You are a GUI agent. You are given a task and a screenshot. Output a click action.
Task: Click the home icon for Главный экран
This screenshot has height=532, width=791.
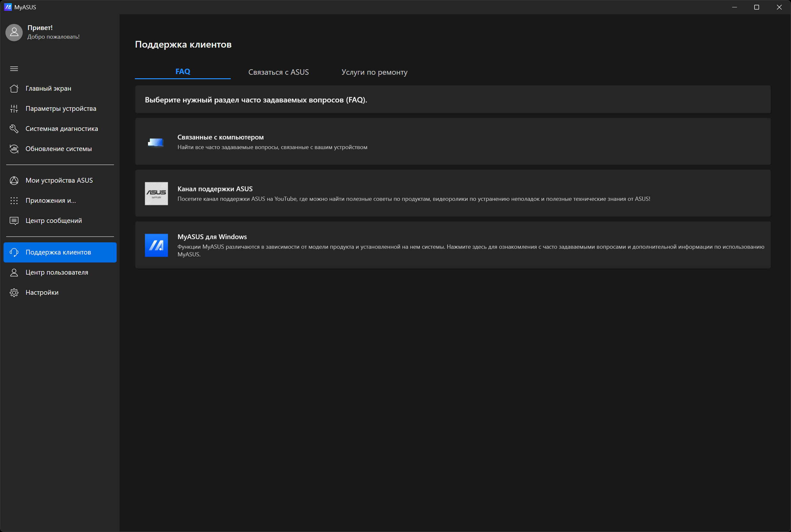14,88
